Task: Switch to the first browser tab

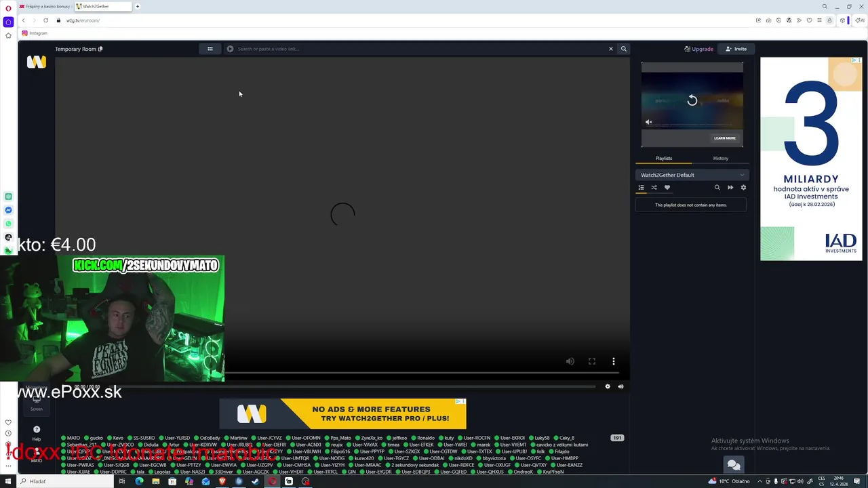Action: [x=45, y=6]
